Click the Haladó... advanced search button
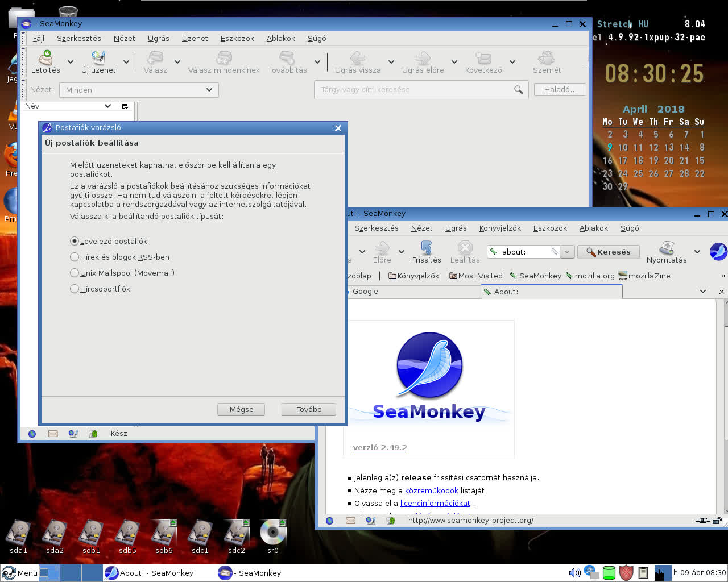This screenshot has width=728, height=582. click(560, 89)
